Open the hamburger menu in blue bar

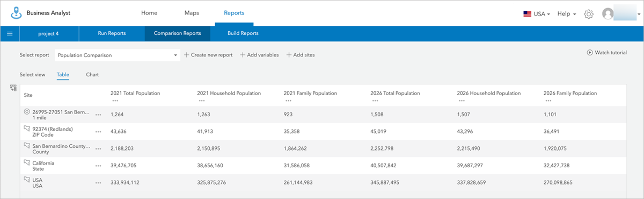[10, 33]
